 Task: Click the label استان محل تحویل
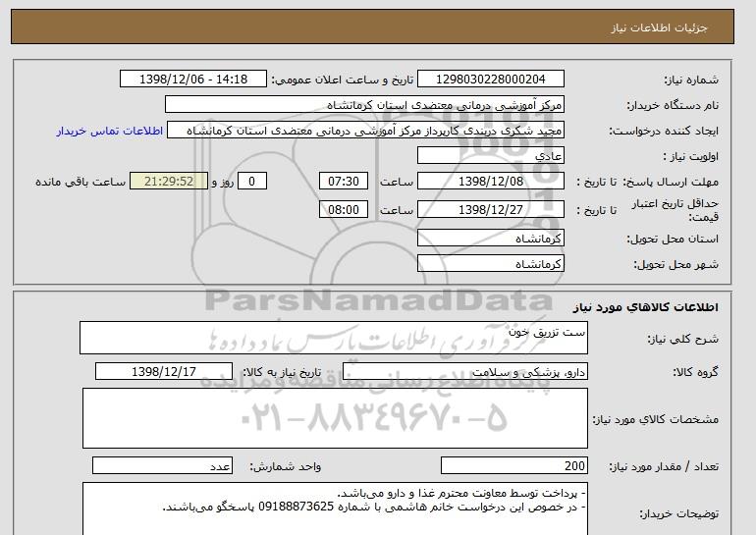(673, 239)
